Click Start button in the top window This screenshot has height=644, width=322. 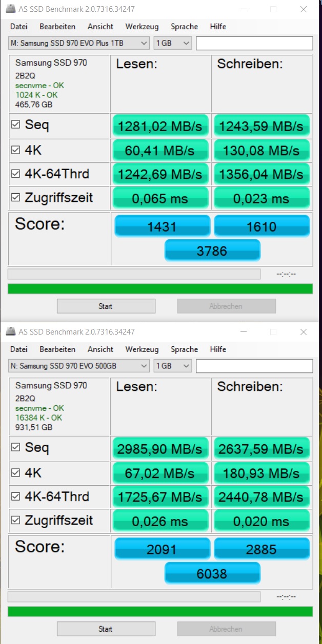(106, 306)
